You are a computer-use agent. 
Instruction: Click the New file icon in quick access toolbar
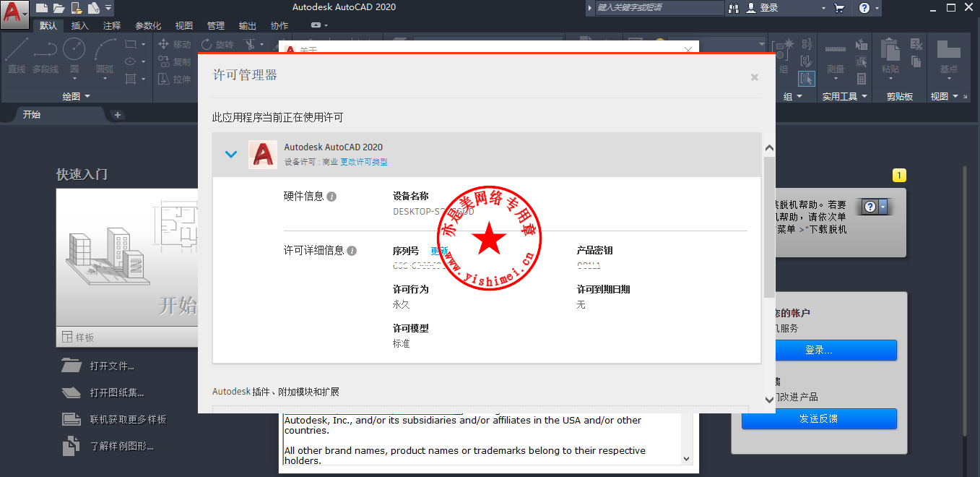pyautogui.click(x=42, y=8)
